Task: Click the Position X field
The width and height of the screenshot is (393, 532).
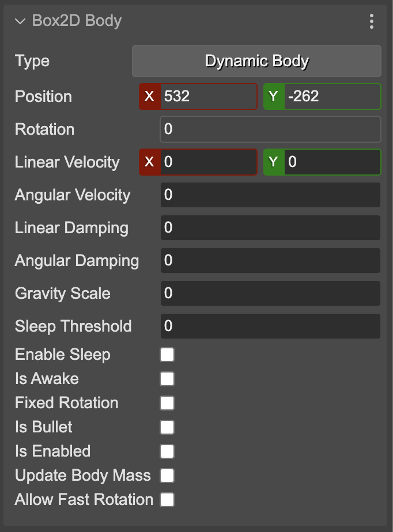Action: (x=208, y=96)
